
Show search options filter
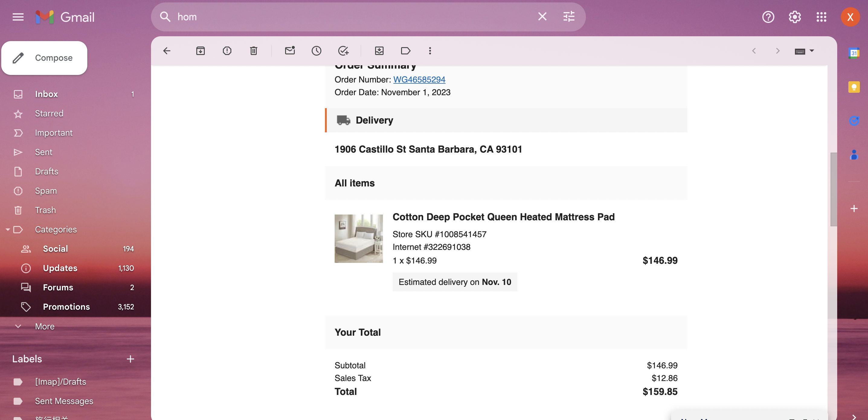point(569,17)
